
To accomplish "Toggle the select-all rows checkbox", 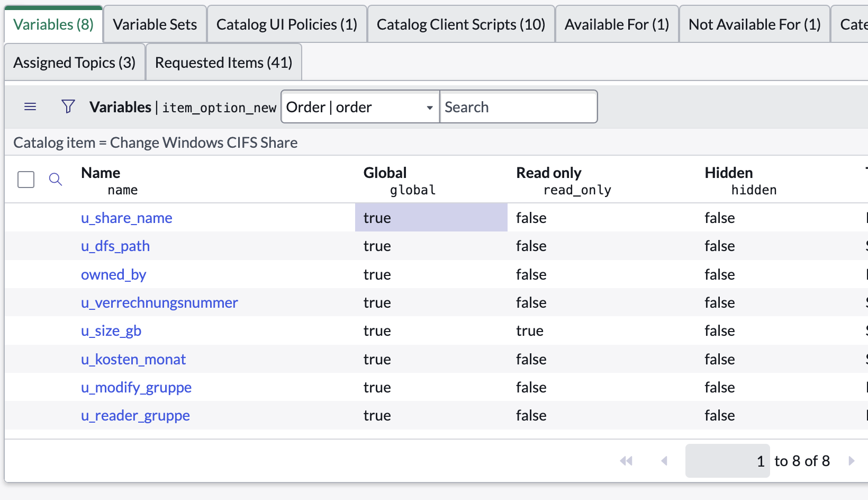I will 25,180.
